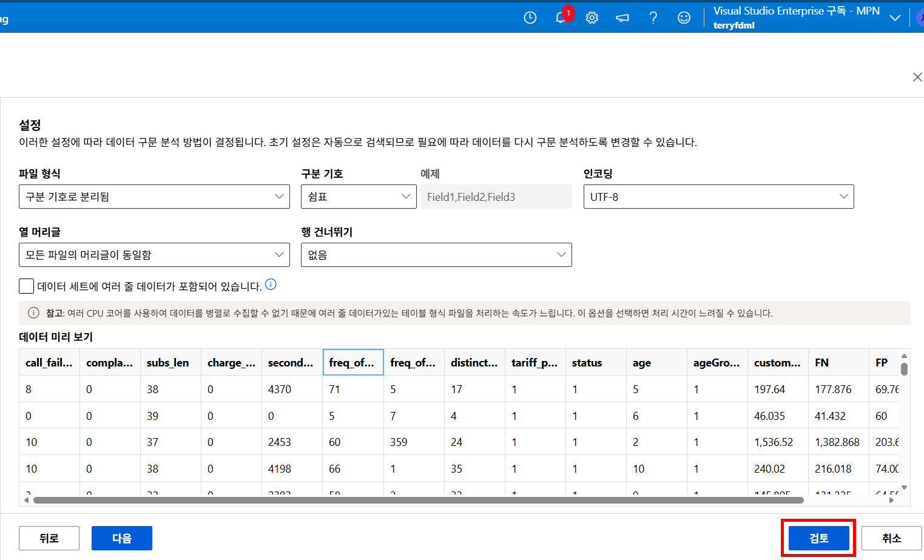
Task: Expand the Visual Studio Enterprise subscription selector
Action: click(895, 17)
